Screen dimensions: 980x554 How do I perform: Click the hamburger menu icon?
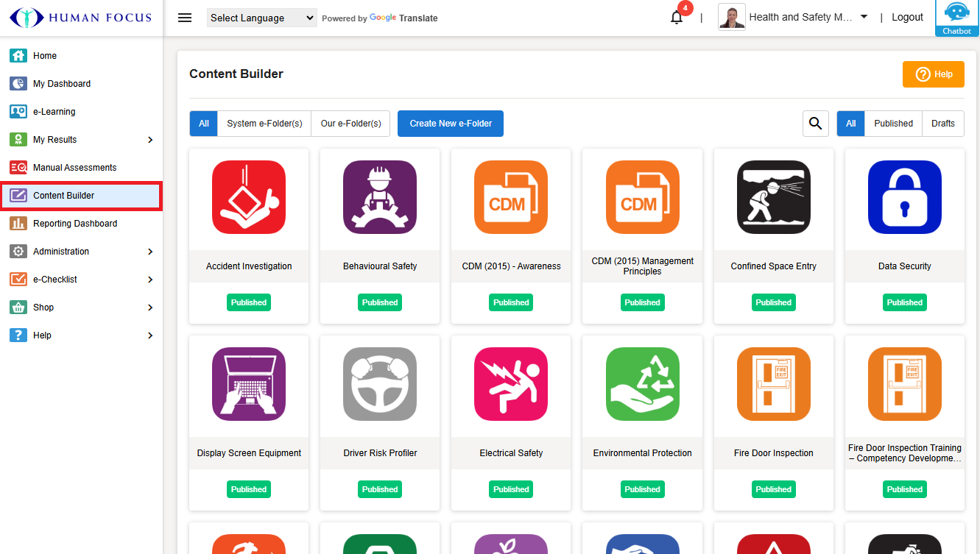coord(185,18)
